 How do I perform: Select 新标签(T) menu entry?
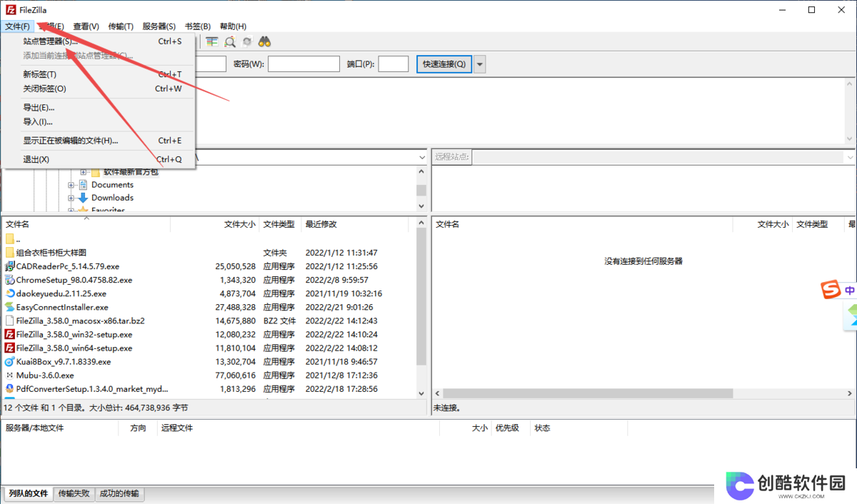(99, 74)
